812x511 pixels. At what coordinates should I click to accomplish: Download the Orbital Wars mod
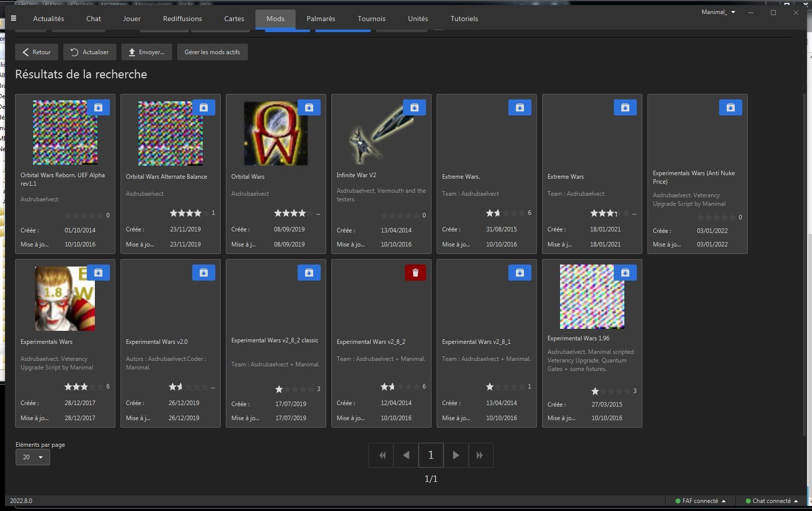tap(309, 107)
